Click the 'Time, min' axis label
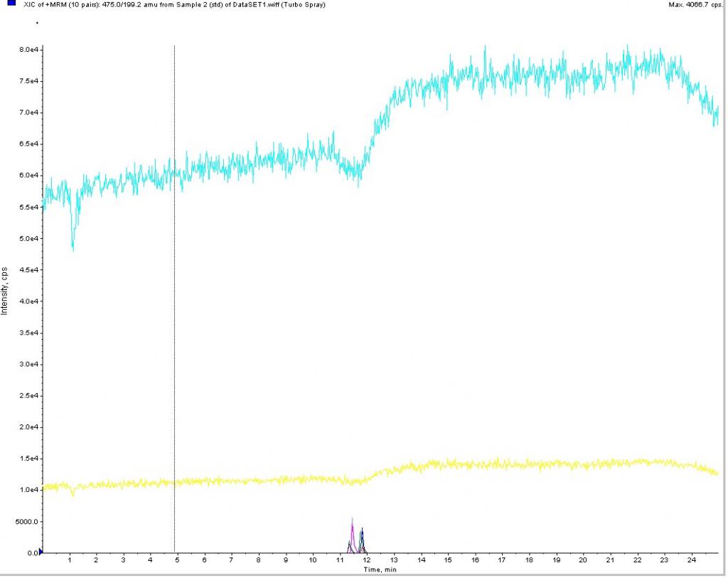 [380, 569]
